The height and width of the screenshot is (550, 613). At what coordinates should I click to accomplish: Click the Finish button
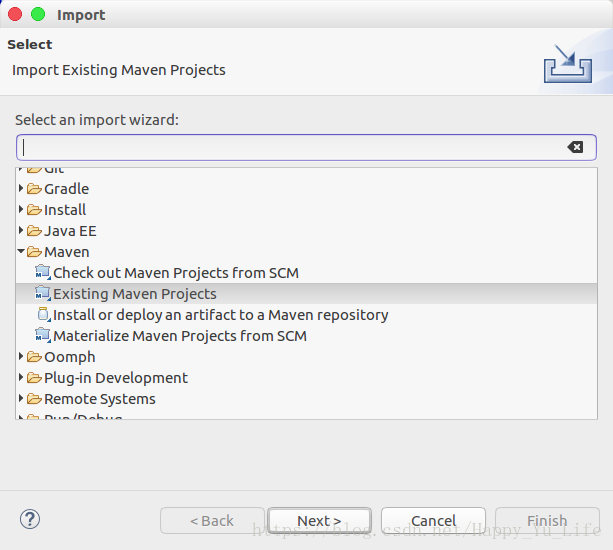547,521
